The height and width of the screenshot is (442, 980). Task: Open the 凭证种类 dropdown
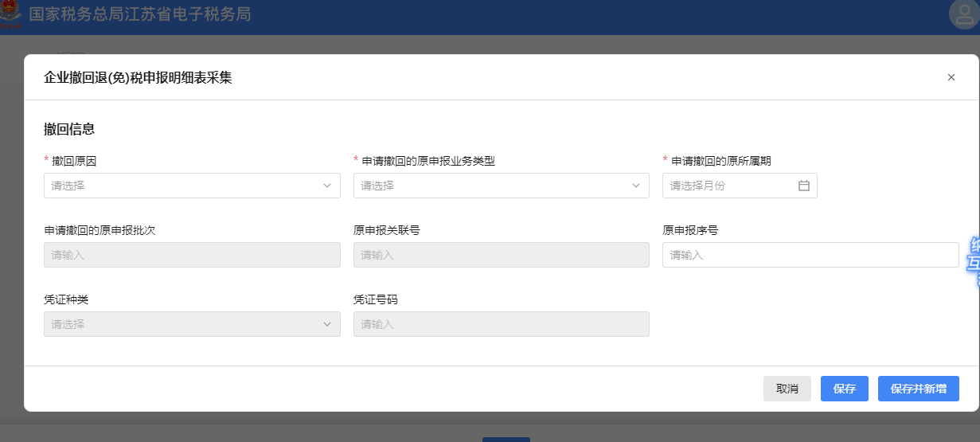click(183, 324)
